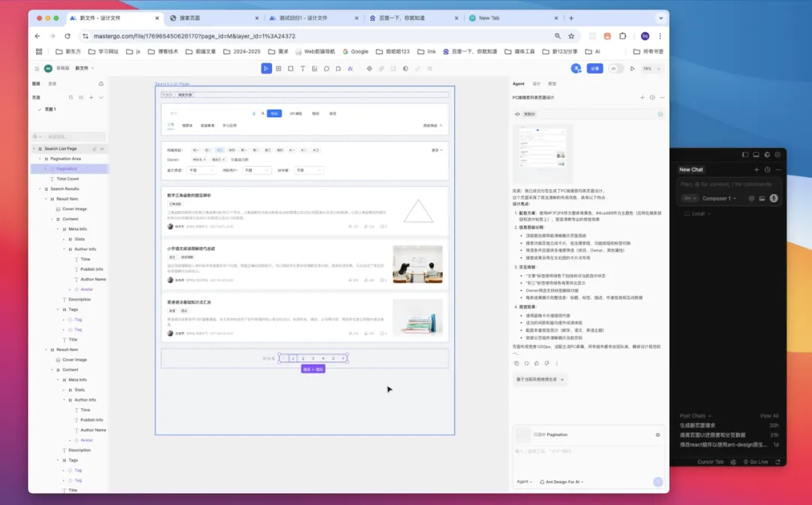Screen dimensions: 812x505
Task: Select the Move pointer tool in toolbar
Action: [266, 68]
